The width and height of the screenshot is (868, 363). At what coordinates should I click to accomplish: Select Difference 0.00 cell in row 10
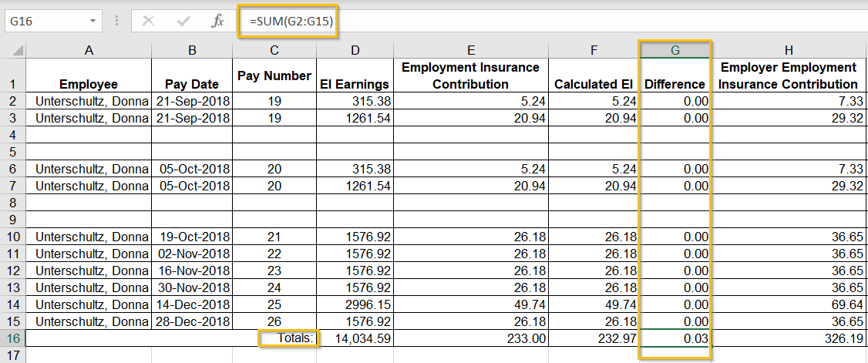(x=675, y=237)
